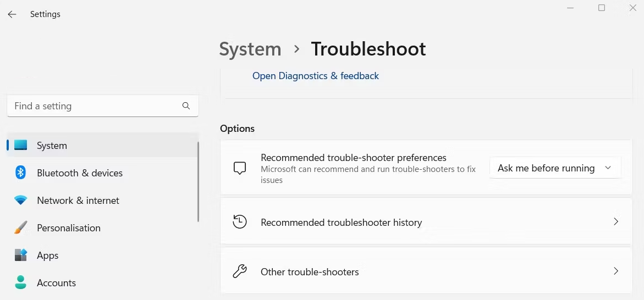
Task: Click the Network wifi icon in sidebar
Action: point(21,201)
